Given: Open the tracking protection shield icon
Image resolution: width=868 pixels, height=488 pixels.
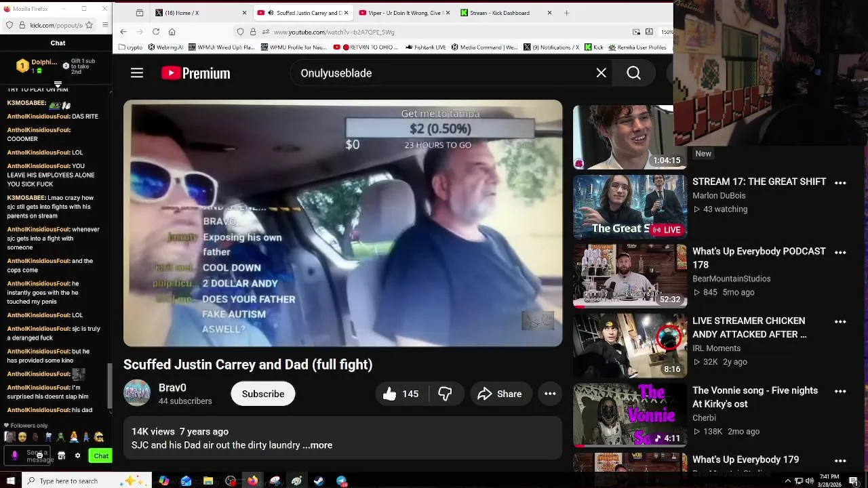Looking at the screenshot, I should [240, 32].
